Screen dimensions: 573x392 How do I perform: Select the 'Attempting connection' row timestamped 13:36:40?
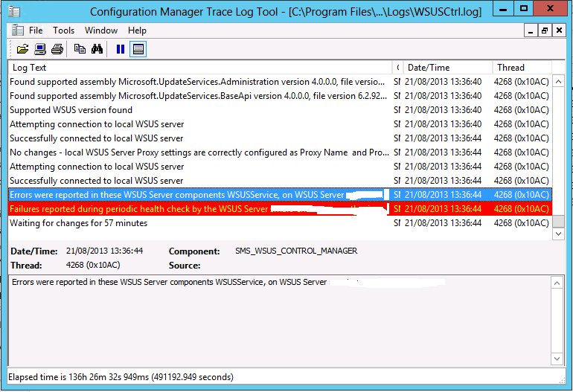point(280,124)
